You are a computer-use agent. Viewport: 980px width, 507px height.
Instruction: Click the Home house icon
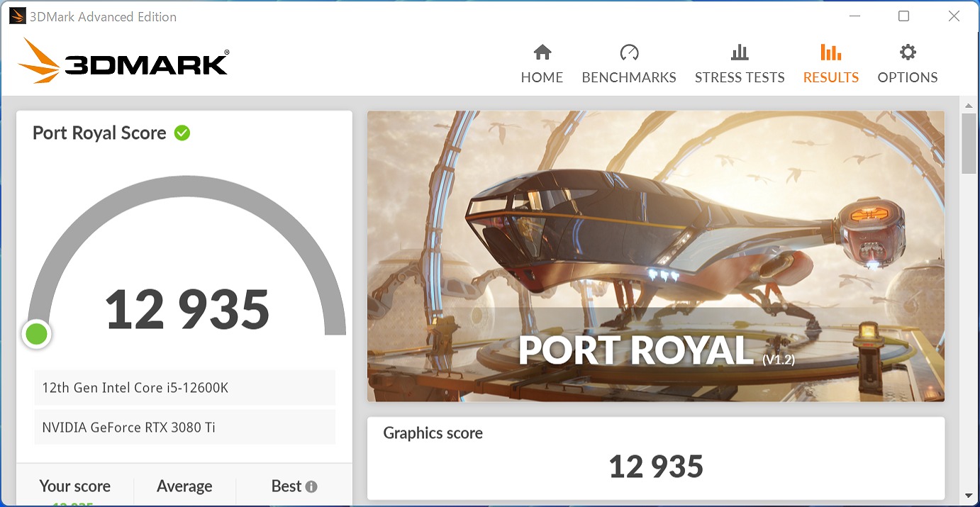point(542,52)
